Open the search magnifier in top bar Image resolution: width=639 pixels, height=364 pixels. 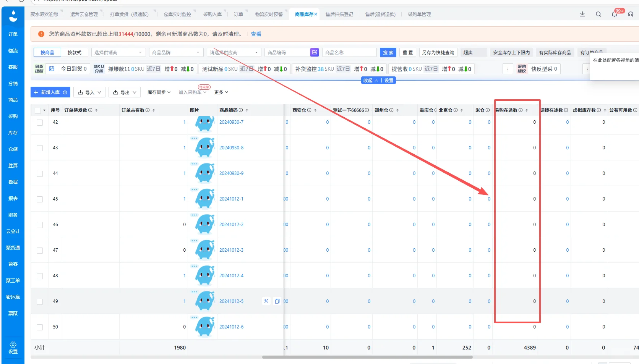(x=598, y=14)
